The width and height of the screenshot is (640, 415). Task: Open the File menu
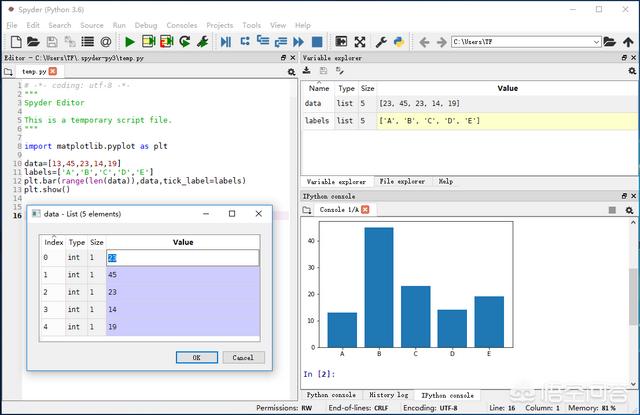[x=12, y=25]
